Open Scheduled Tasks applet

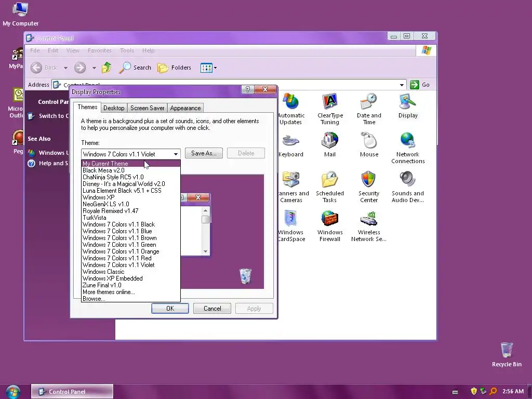[330, 187]
